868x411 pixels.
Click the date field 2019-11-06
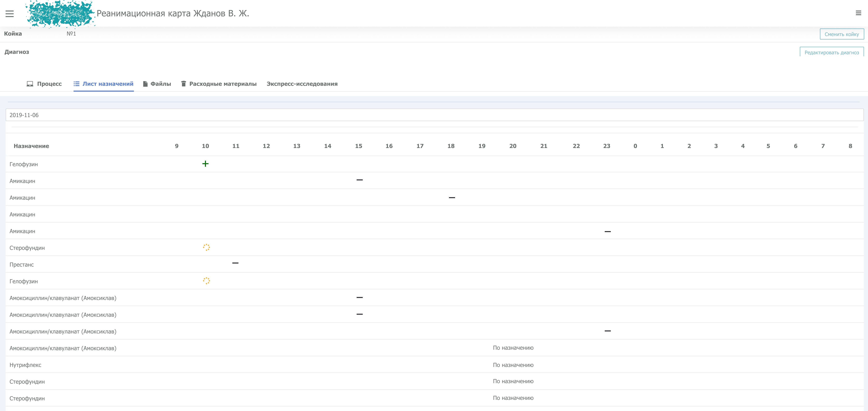pyautogui.click(x=434, y=115)
